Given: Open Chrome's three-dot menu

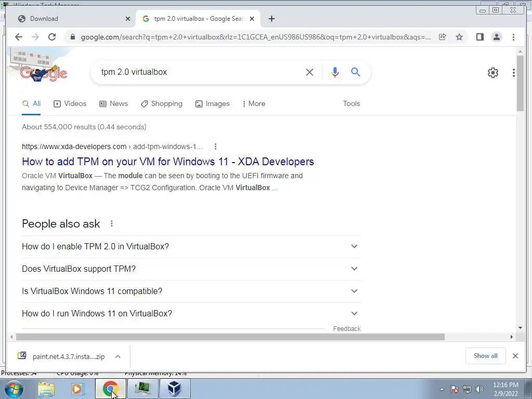Looking at the screenshot, I should tap(514, 37).
